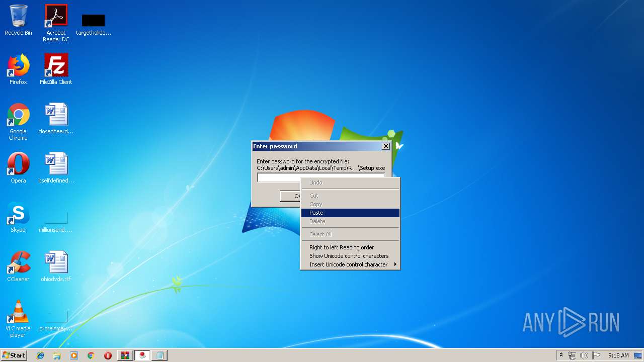Viewport: 644px width, 362px height.
Task: Show hidden tray icons arrow
Action: 561,355
